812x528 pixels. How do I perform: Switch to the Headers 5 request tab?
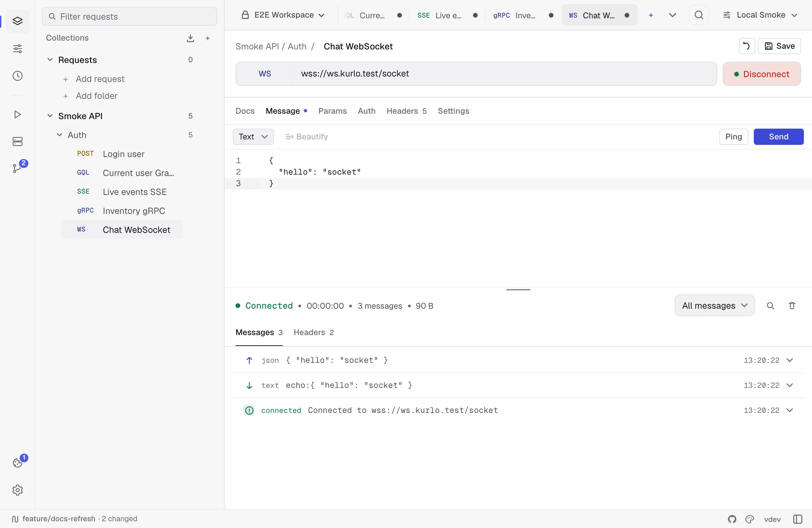click(406, 111)
